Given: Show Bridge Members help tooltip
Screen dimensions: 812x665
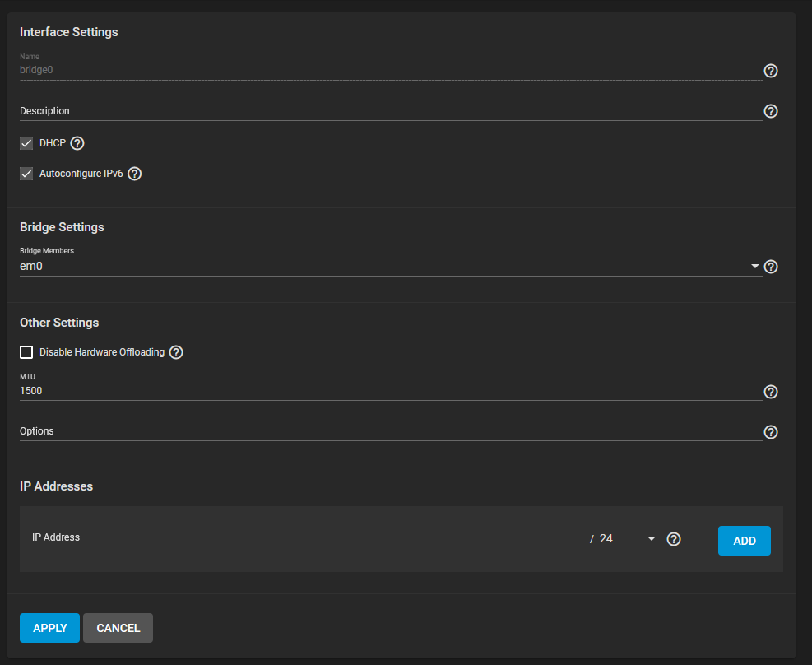Looking at the screenshot, I should click(x=771, y=267).
